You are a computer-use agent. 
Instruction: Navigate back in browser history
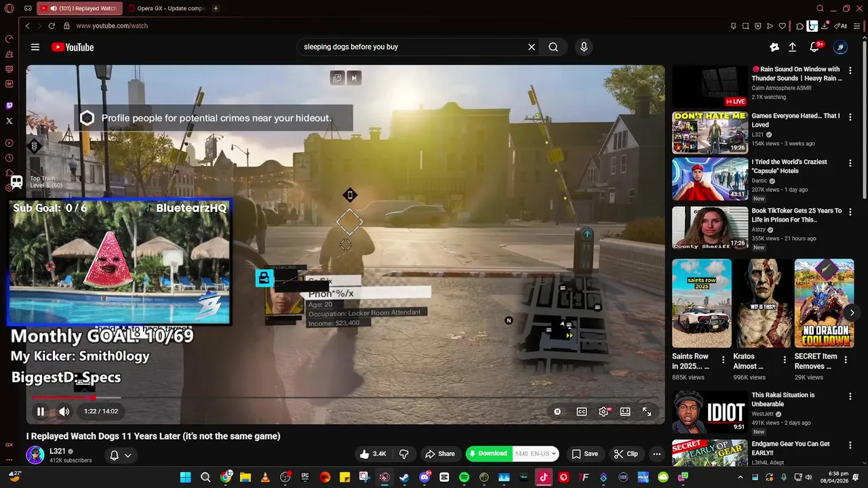27,26
